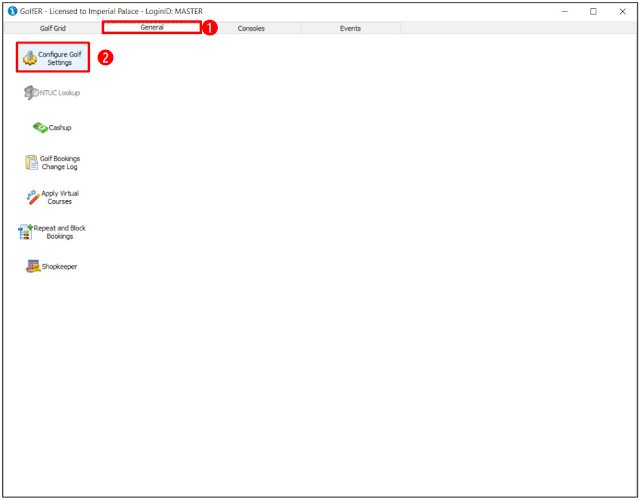
Task: Click the NTUC Lookup binoculars icon
Action: tap(31, 93)
